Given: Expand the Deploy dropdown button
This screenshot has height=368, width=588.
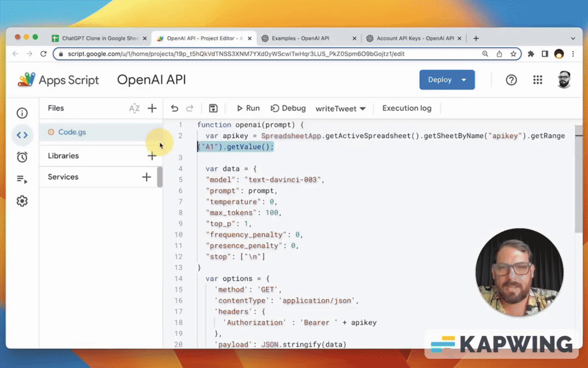Looking at the screenshot, I should [464, 80].
